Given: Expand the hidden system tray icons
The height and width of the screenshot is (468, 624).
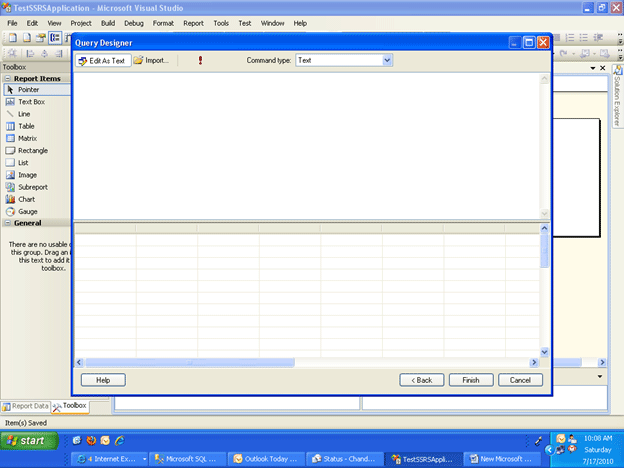Looking at the screenshot, I should (x=549, y=450).
